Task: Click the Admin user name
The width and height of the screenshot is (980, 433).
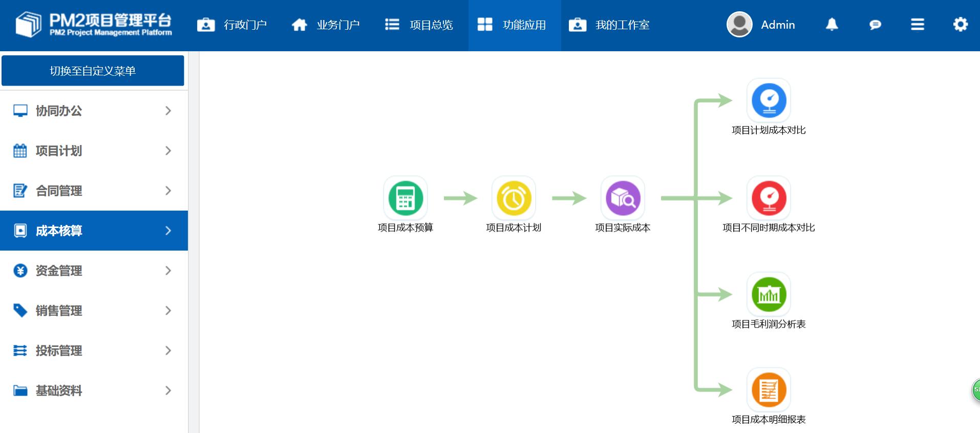Action: (777, 25)
